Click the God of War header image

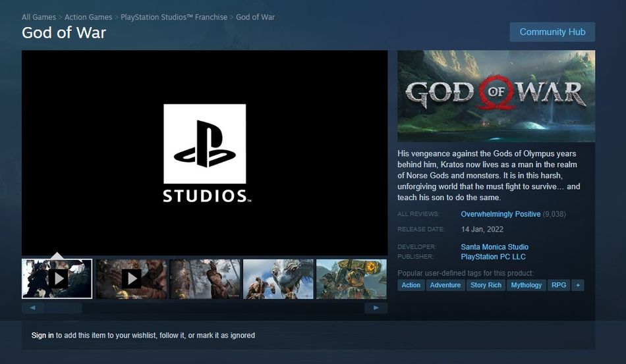496,96
